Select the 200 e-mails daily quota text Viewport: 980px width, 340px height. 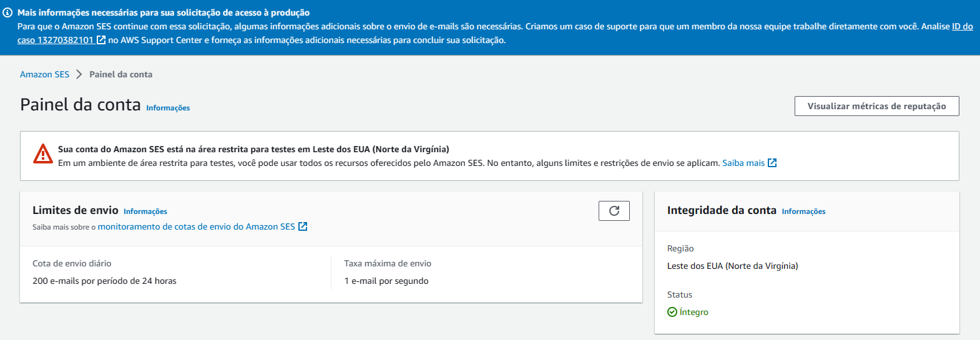(104, 281)
